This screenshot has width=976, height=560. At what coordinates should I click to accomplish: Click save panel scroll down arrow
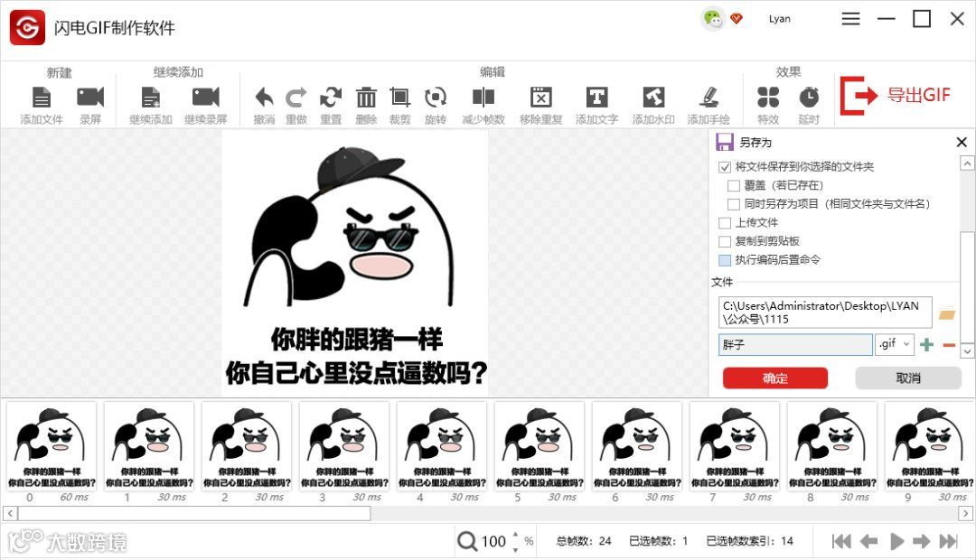click(967, 351)
